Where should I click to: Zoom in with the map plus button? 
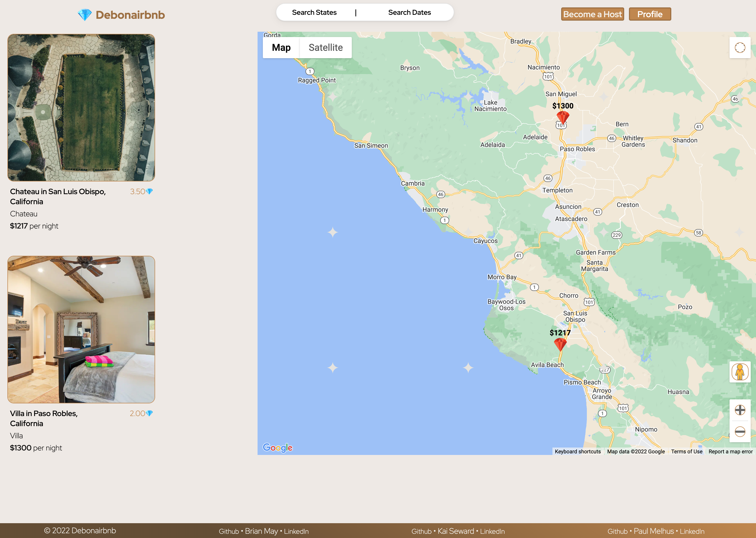740,410
